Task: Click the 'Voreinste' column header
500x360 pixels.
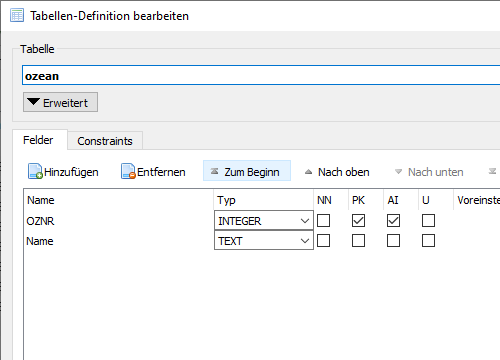Action: point(477,200)
